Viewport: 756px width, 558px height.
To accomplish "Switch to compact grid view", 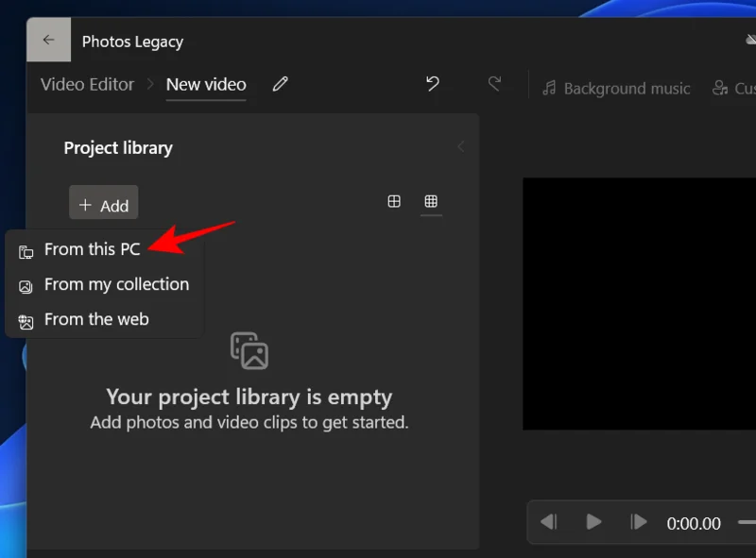I will pyautogui.click(x=431, y=201).
